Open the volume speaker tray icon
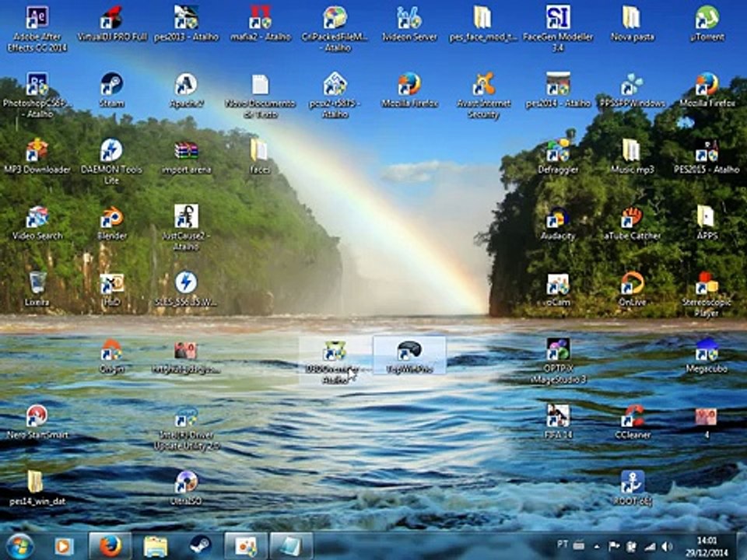Screen dimensions: 747x560 667,546
